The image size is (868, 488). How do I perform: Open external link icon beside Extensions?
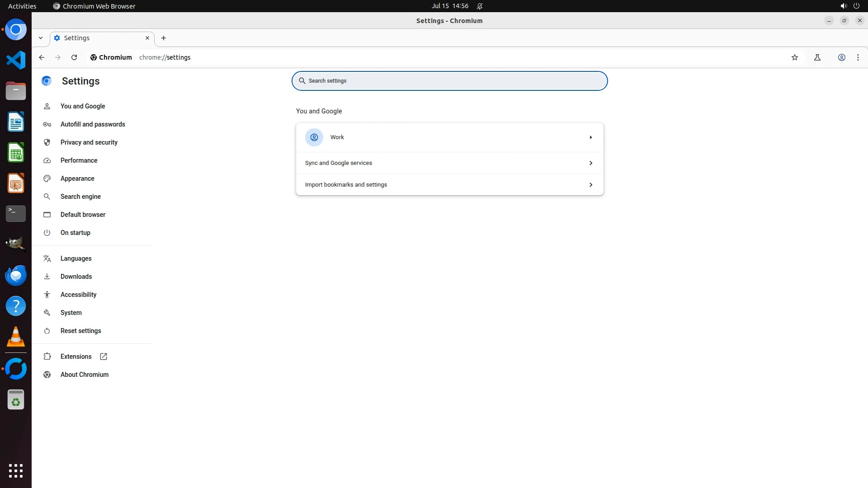pos(104,357)
